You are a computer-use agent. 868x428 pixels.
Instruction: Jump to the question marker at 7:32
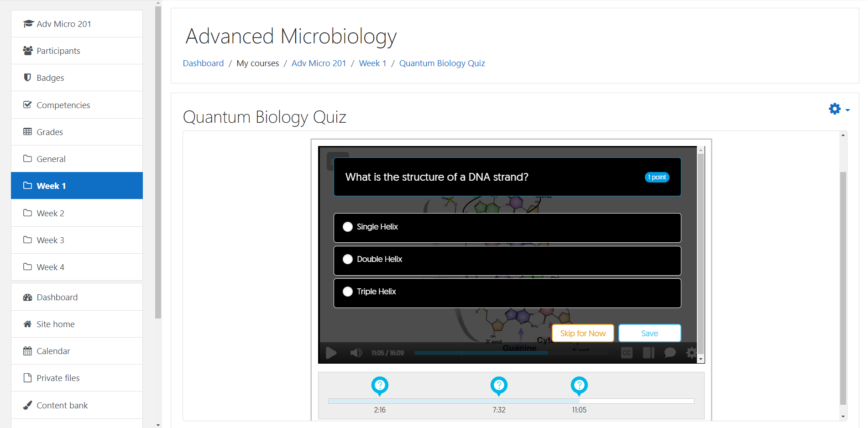pos(499,386)
